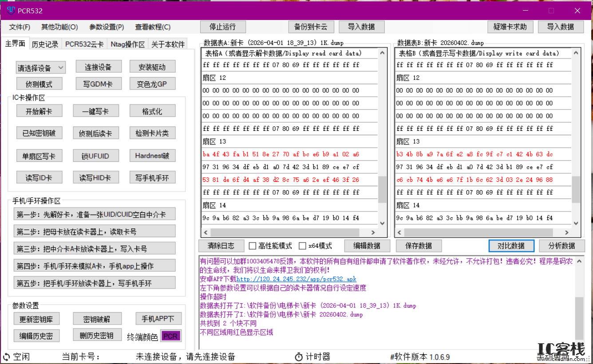Image resolution: width=593 pixels, height=364 pixels.
Task: Click the horizontal scrollbar under table A
Action: point(289,232)
